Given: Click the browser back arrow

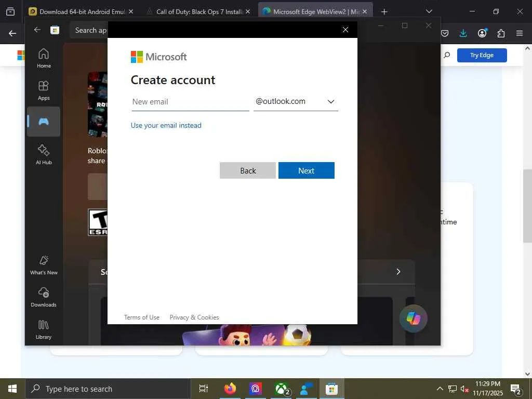Looking at the screenshot, I should tap(12, 33).
